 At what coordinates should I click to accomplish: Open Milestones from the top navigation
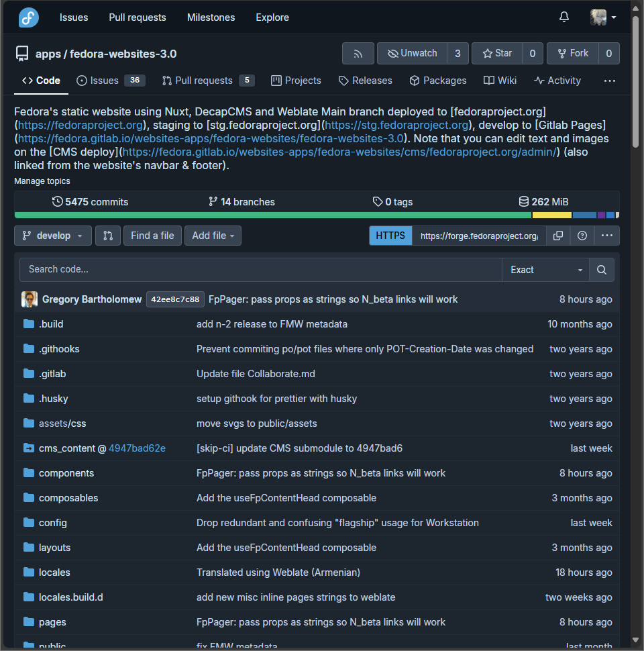click(x=211, y=17)
